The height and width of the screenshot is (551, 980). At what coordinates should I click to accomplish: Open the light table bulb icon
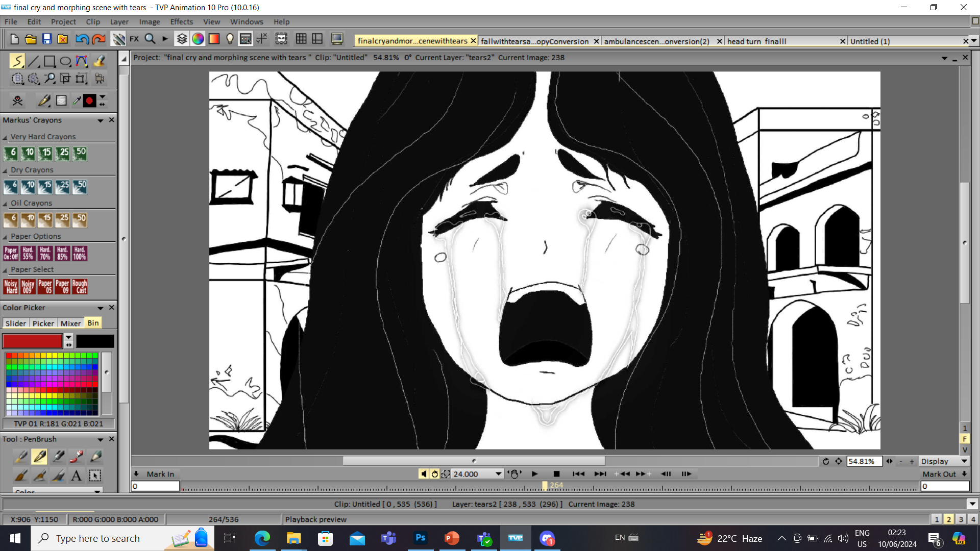pos(230,39)
